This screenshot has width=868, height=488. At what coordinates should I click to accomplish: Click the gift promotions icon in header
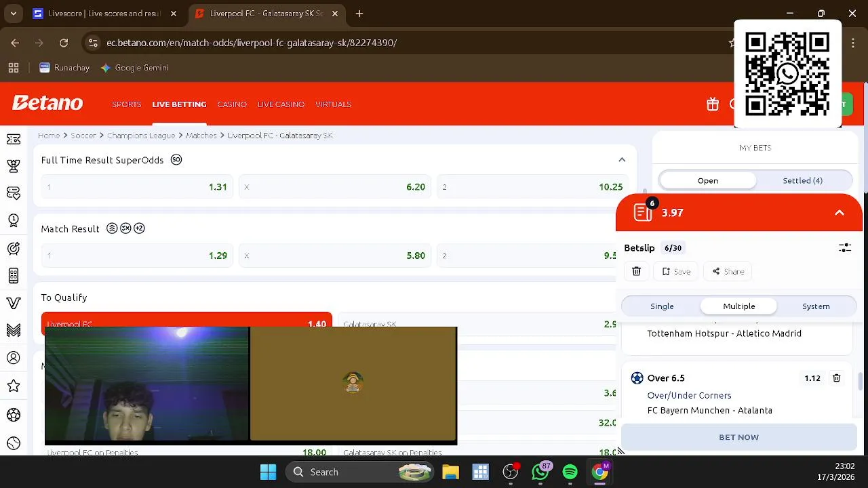tap(712, 104)
